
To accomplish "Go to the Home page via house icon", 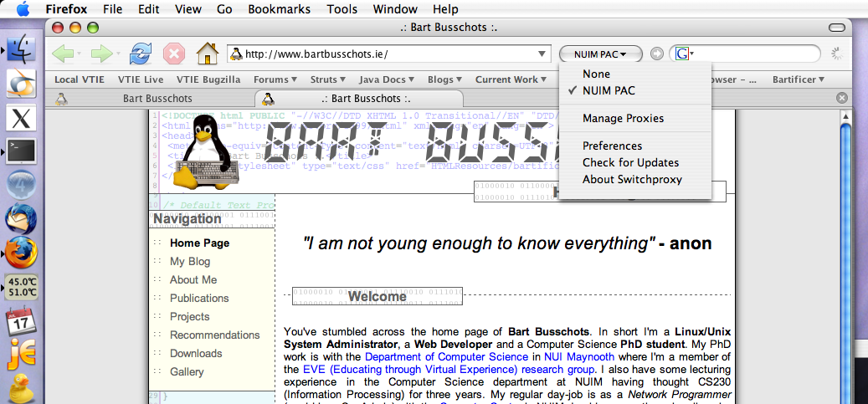I will (x=208, y=54).
